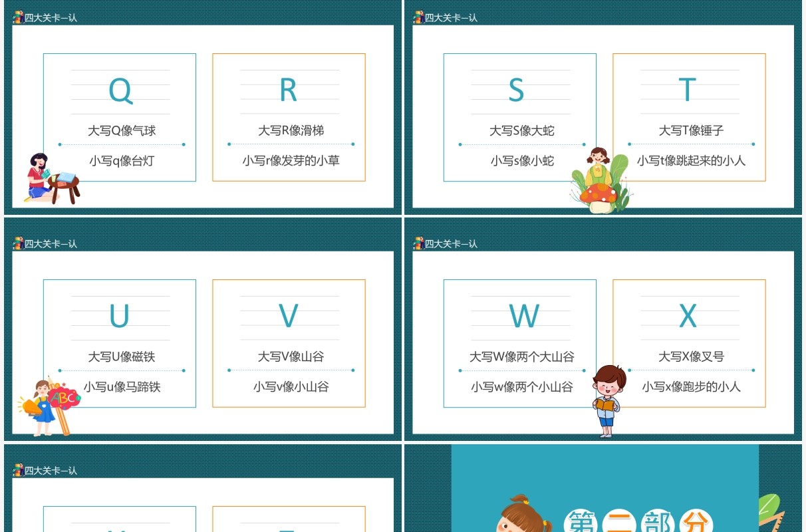Image resolution: width=806 pixels, height=532 pixels.
Task: Click the header icon on Q R slide
Action: [19, 17]
